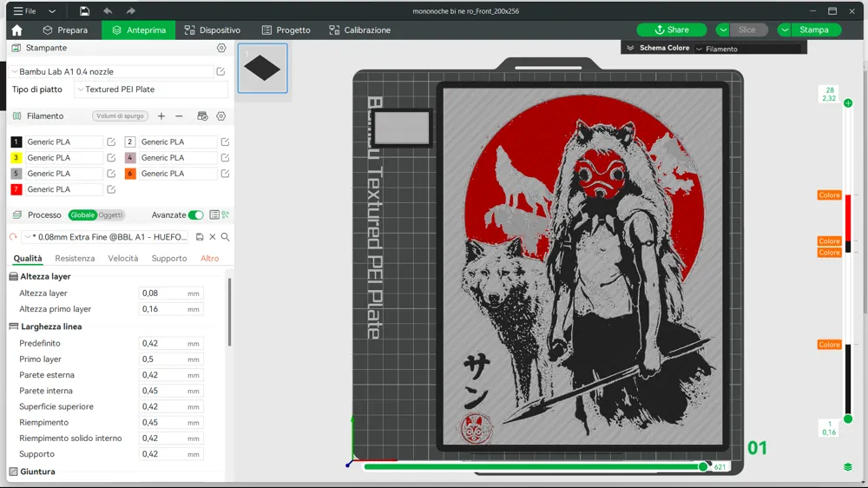Reset process preset with the orange arrow
The height and width of the screenshot is (488, 868).
[13, 237]
